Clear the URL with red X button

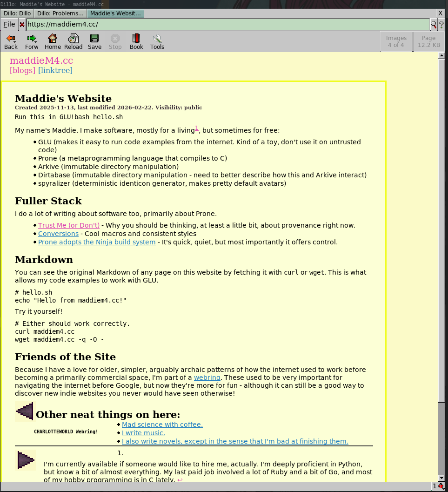[x=22, y=25]
